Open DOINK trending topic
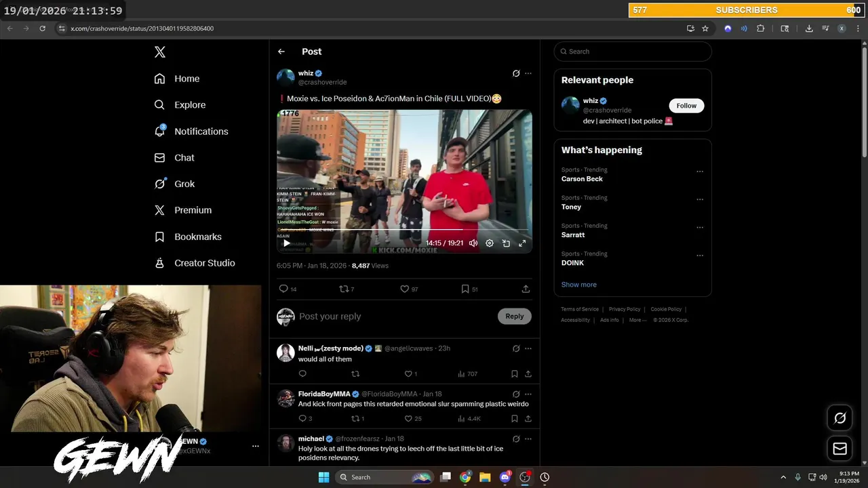Viewport: 868px width, 488px height. pyautogui.click(x=572, y=262)
